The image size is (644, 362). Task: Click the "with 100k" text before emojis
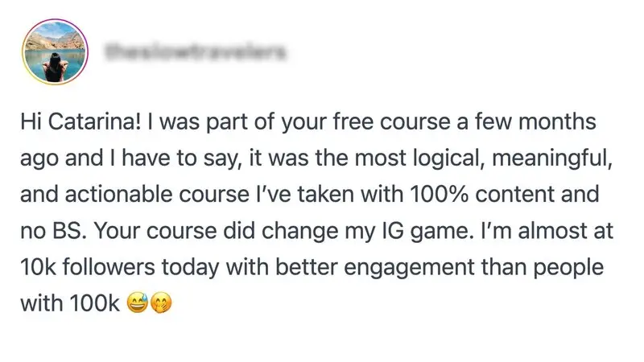click(x=70, y=304)
